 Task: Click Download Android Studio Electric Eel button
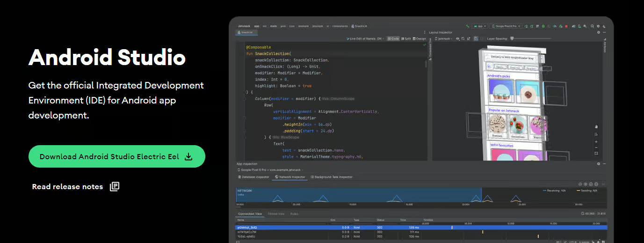click(116, 156)
